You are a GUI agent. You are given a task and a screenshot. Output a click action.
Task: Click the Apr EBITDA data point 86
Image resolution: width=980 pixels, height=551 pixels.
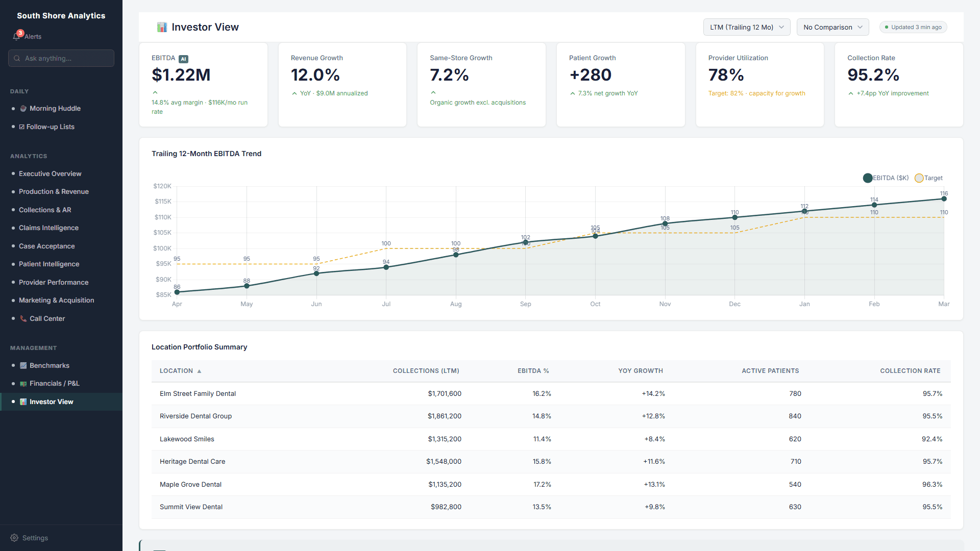177,292
